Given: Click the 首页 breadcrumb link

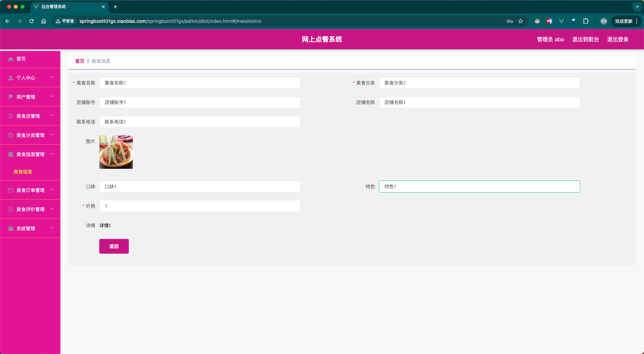Looking at the screenshot, I should tap(80, 61).
